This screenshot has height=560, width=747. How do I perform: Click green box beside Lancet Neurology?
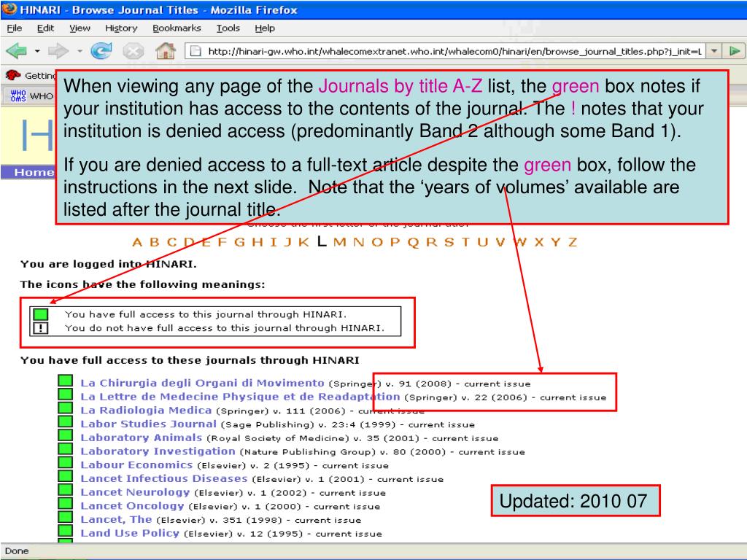(x=65, y=490)
